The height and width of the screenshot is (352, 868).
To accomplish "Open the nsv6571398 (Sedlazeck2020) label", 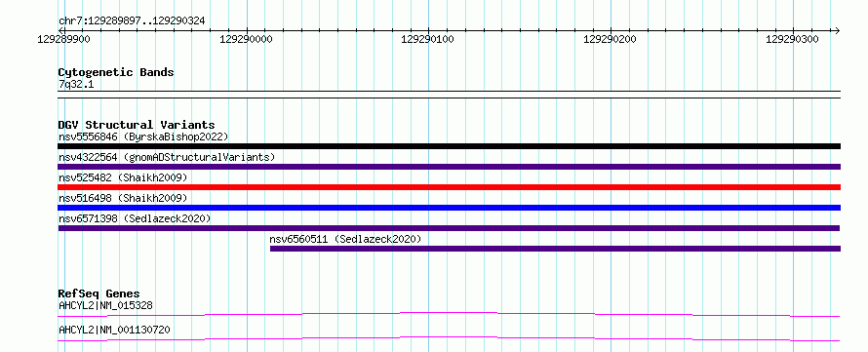I will [x=135, y=218].
